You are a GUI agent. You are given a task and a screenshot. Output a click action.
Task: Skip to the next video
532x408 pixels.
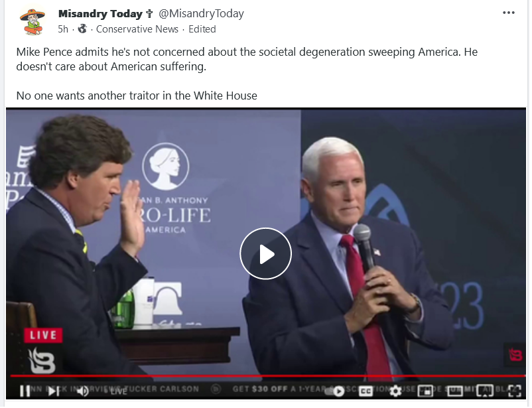(x=54, y=391)
